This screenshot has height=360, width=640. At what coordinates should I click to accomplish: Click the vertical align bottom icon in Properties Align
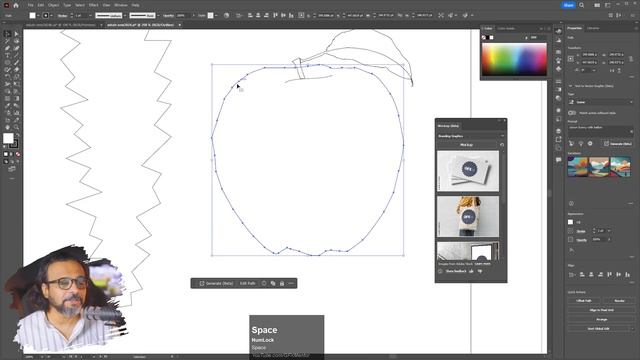tap(627, 275)
